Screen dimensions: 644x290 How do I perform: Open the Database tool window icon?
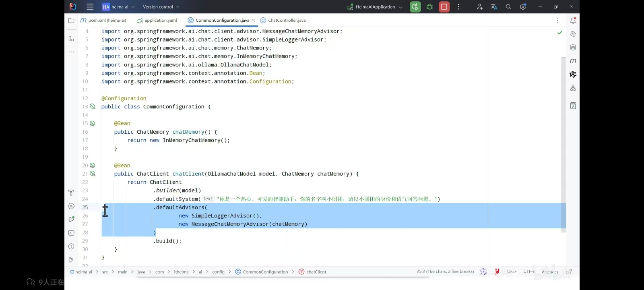573,48
